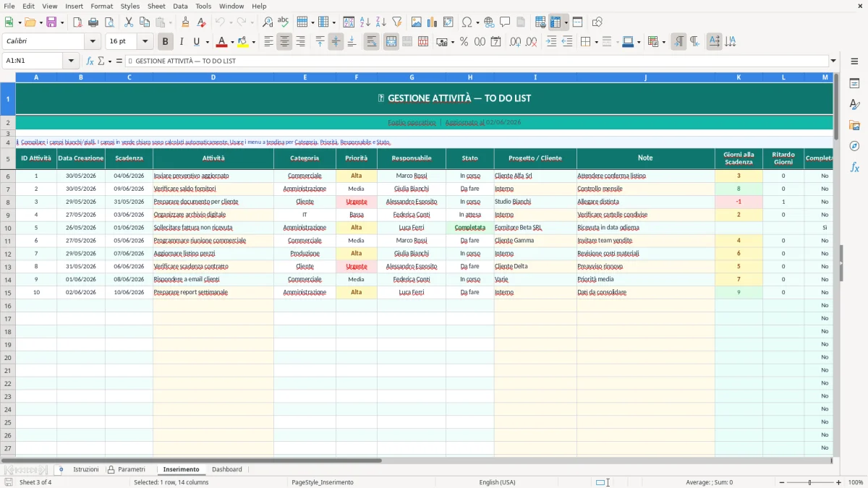Toggle Center Horizontally alignment
Screen dimensions: 868x488
point(284,42)
